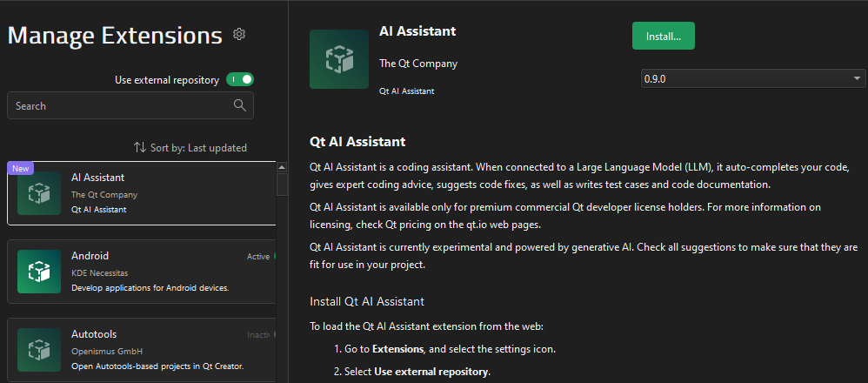Viewport: 868px width, 383px height.
Task: Open the 0.9.0 version dropdown
Action: (753, 78)
